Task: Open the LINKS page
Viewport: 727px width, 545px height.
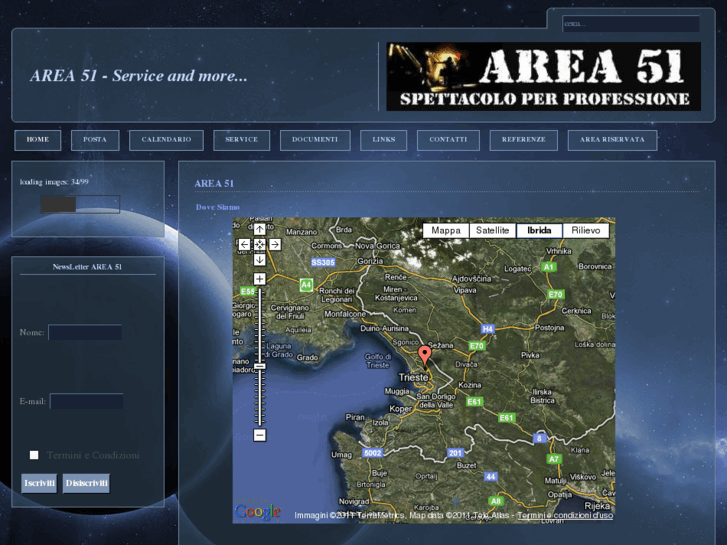Action: click(x=383, y=140)
